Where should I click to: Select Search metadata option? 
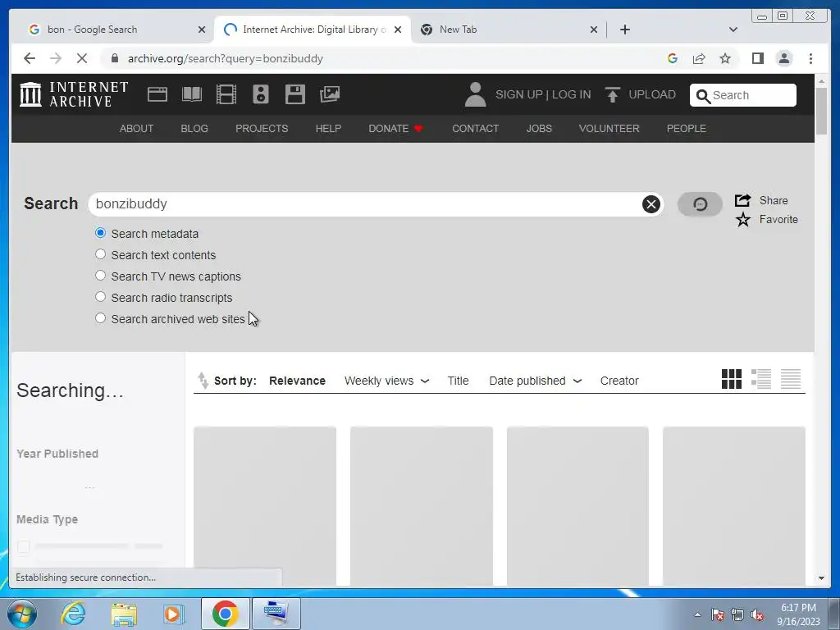100,233
